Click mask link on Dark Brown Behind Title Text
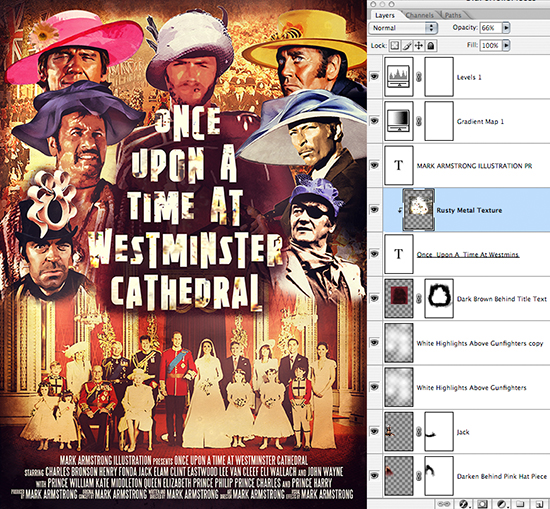 pos(419,299)
